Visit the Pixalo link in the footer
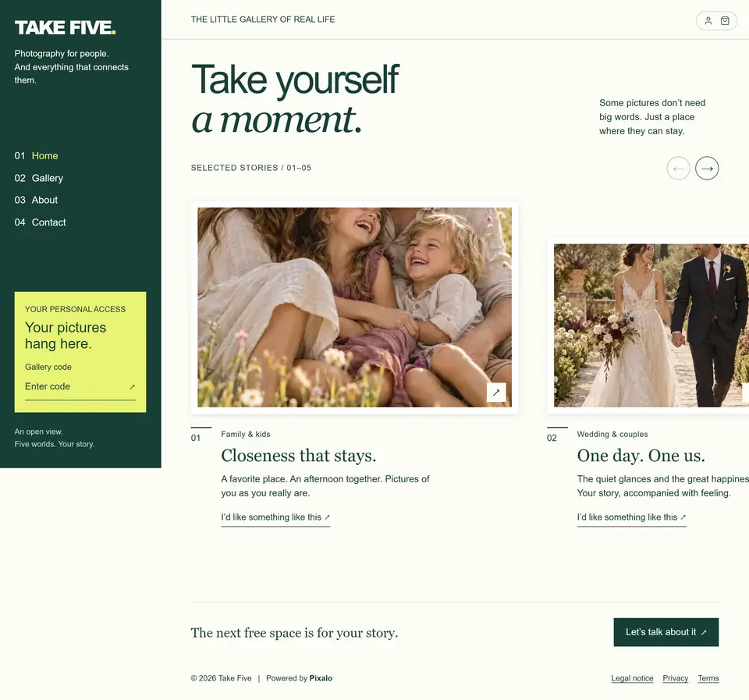This screenshot has width=749, height=700. pyautogui.click(x=321, y=678)
